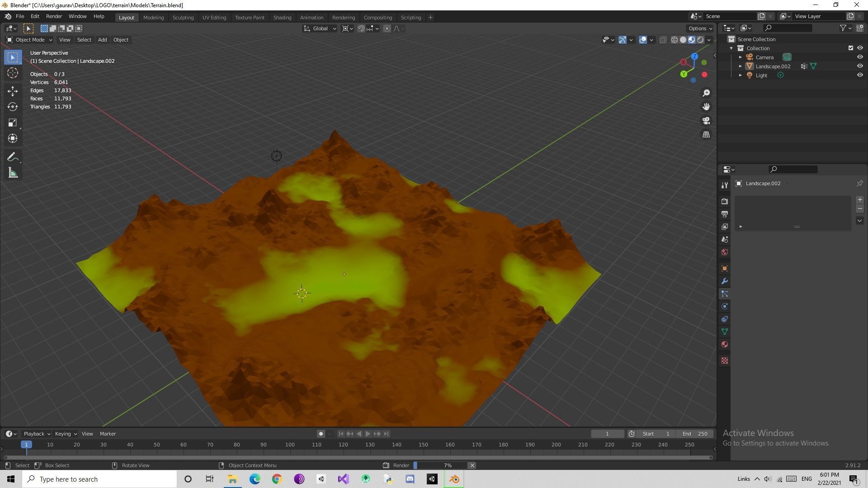Open the pivot point dropdown
This screenshot has height=488, width=868.
pyautogui.click(x=347, y=28)
